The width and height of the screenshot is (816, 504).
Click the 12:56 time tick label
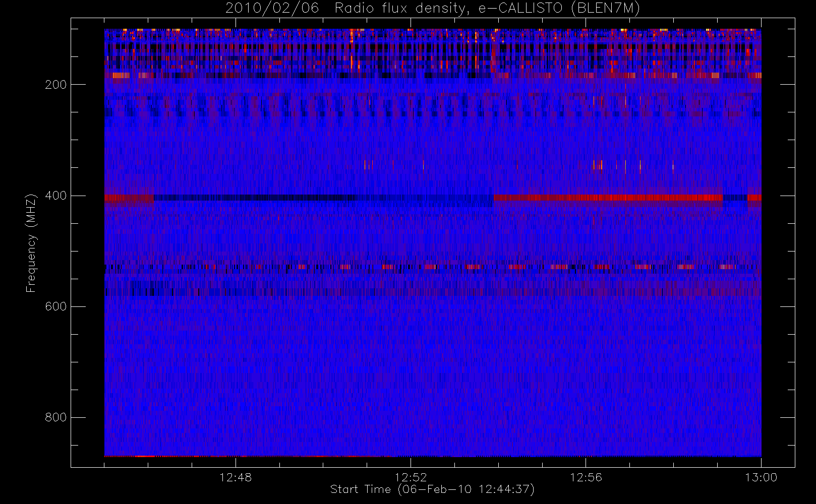(586, 477)
